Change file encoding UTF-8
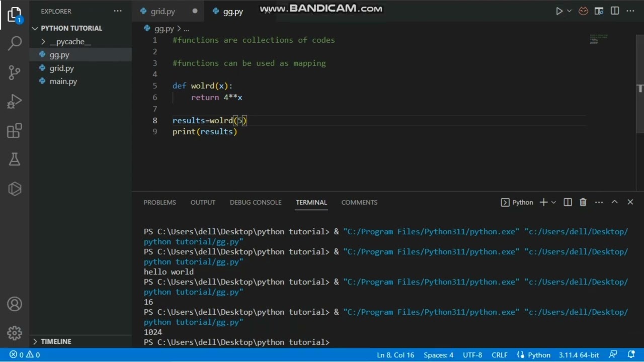The width and height of the screenshot is (644, 362). point(472,355)
